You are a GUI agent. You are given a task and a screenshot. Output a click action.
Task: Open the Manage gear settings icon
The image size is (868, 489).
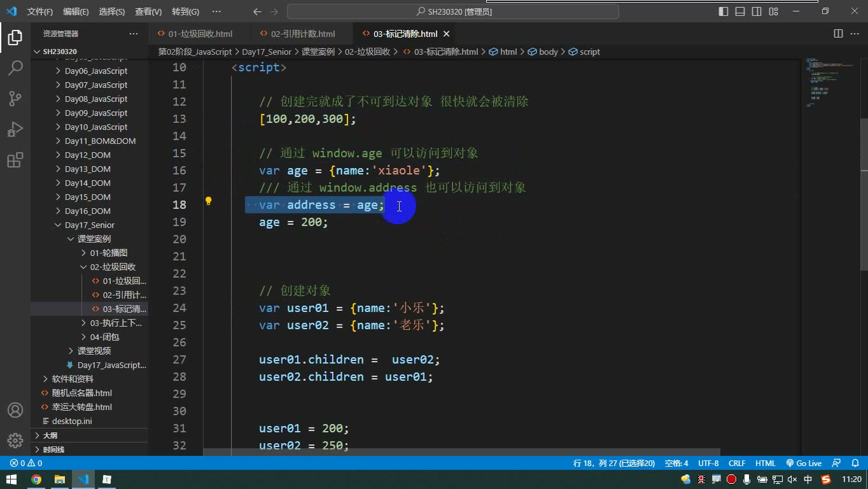15,440
